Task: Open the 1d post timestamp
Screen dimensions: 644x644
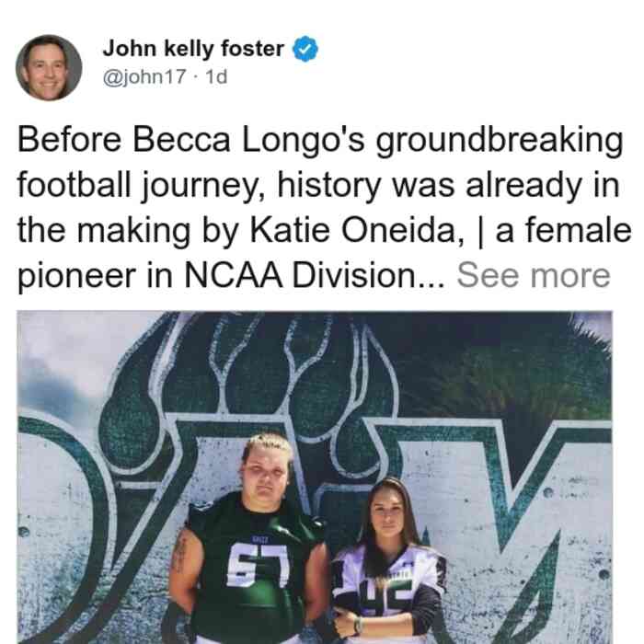Action: click(x=216, y=76)
